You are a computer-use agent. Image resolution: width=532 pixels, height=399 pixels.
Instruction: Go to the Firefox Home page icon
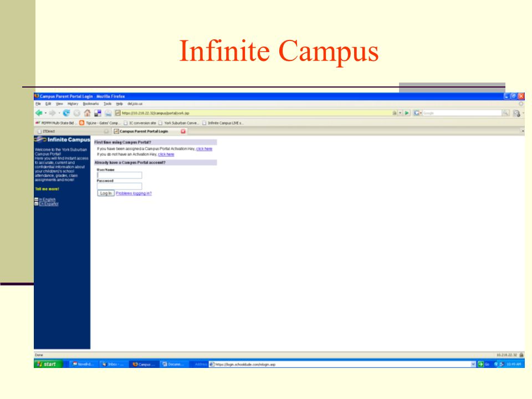pyautogui.click(x=87, y=113)
